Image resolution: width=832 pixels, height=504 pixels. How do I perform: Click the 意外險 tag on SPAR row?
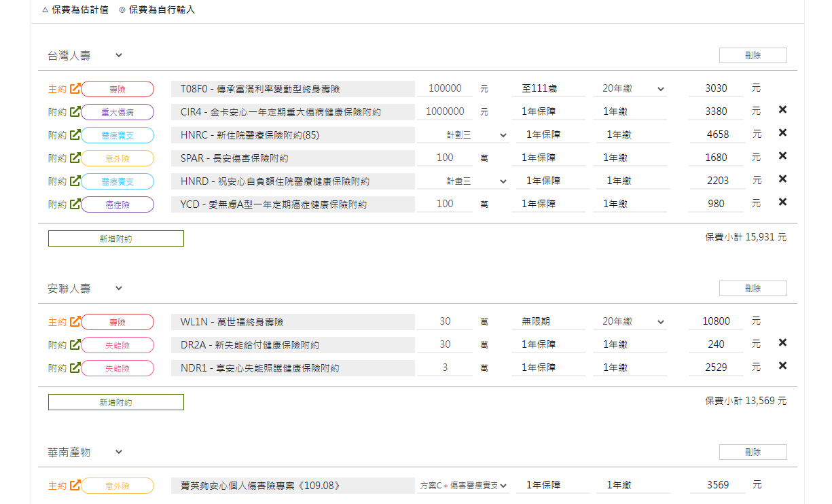117,158
